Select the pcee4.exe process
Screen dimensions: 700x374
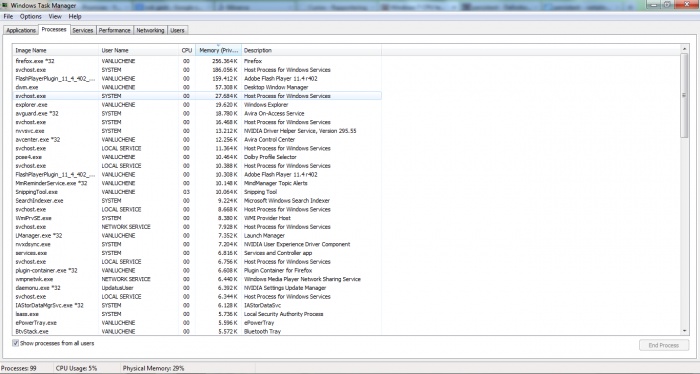(197, 157)
